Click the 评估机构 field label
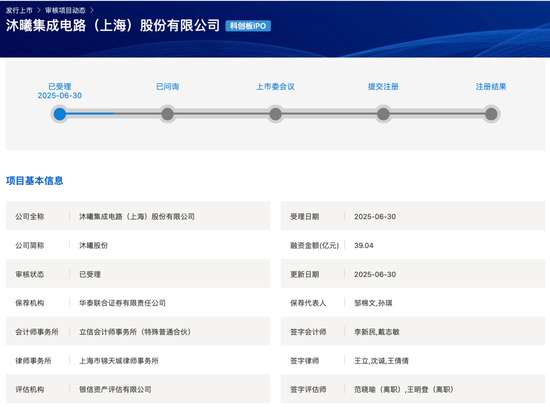Viewport: 550px width, 407px height. (29, 389)
